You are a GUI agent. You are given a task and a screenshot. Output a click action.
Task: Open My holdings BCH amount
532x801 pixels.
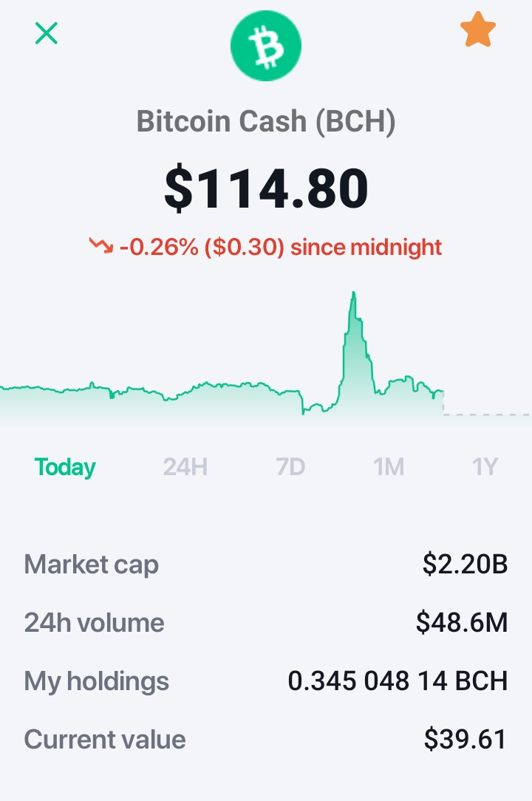click(398, 681)
